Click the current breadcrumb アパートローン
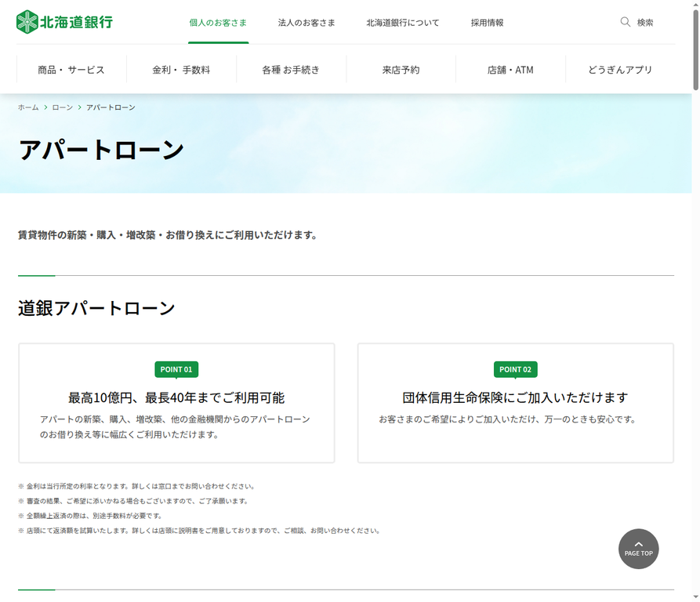 tap(111, 107)
